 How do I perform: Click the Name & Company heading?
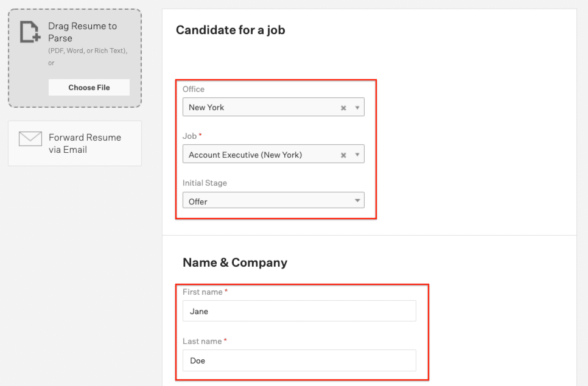(x=235, y=262)
